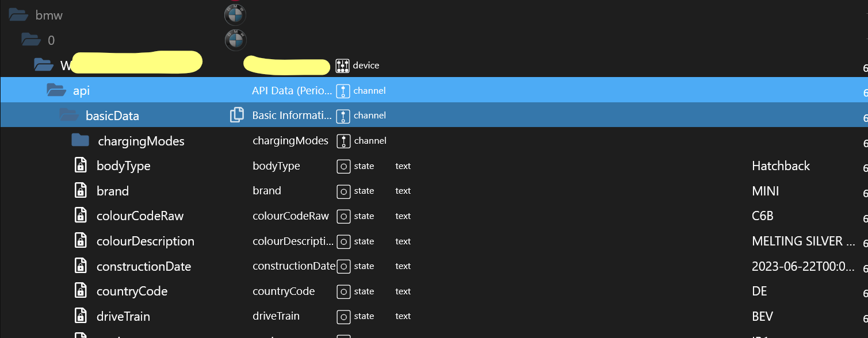868x338 pixels.
Task: Select the colourCodeRaw state row
Action: click(x=140, y=216)
